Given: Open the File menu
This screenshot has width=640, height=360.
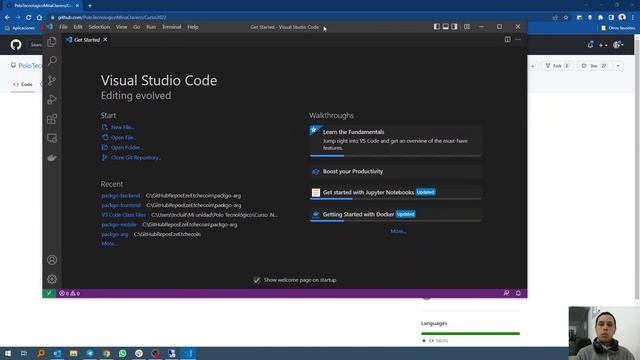Looking at the screenshot, I should 63,27.
